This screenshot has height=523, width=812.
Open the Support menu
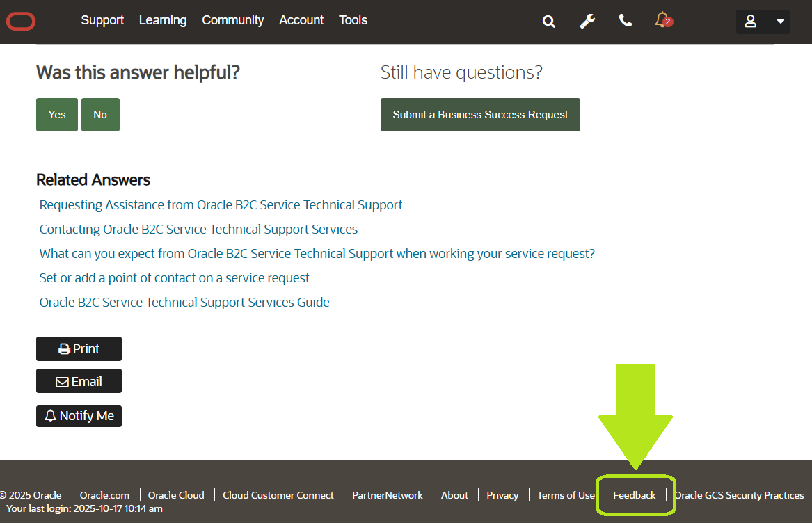pyautogui.click(x=102, y=21)
